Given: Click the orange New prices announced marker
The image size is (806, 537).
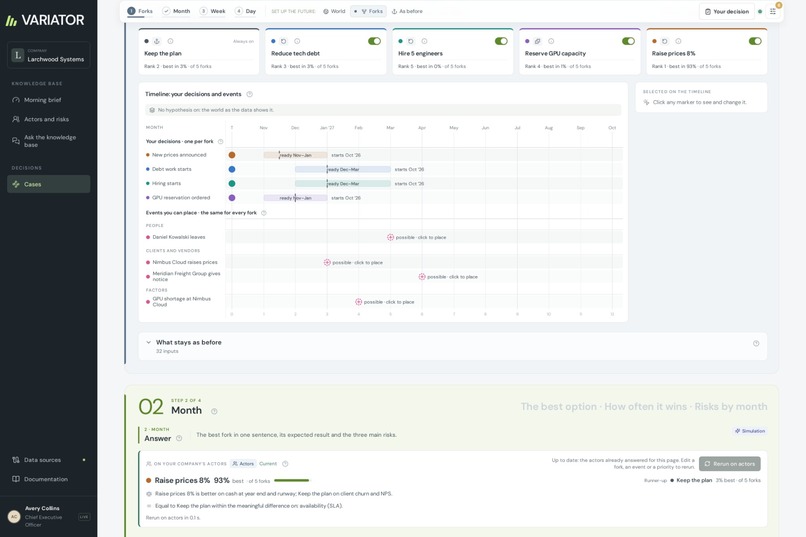Looking at the screenshot, I should [232, 155].
